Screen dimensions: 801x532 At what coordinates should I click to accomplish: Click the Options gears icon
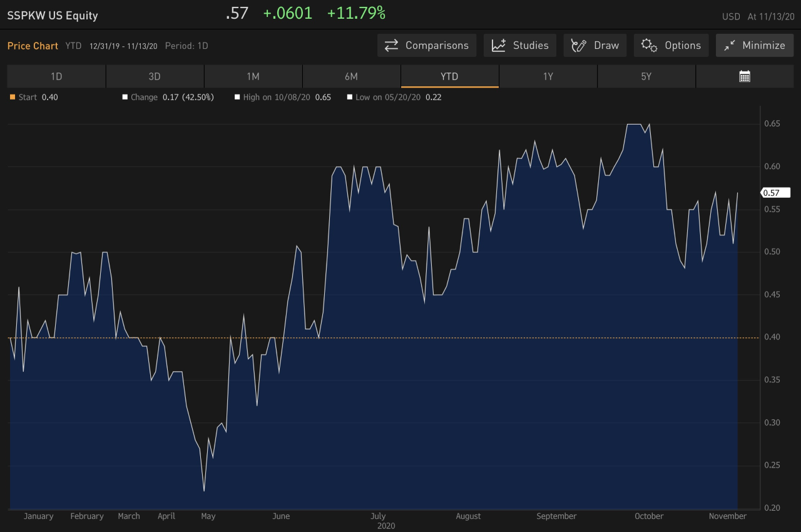tap(650, 46)
